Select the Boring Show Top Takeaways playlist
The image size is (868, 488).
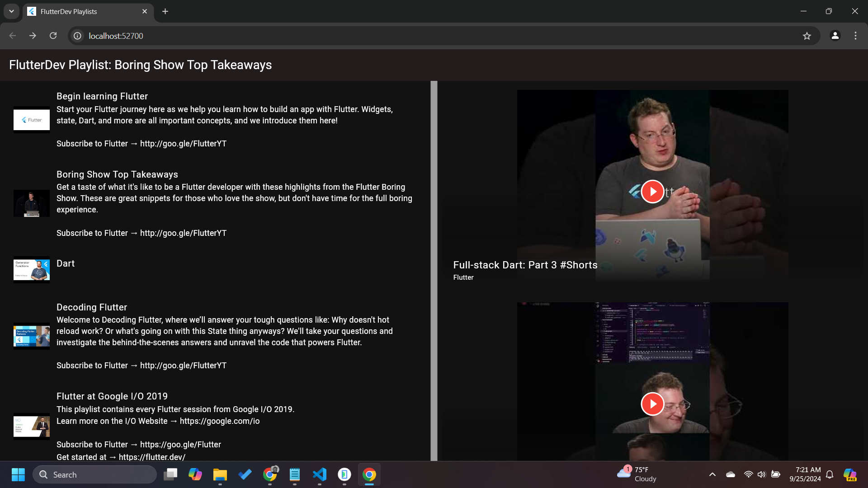coord(117,174)
